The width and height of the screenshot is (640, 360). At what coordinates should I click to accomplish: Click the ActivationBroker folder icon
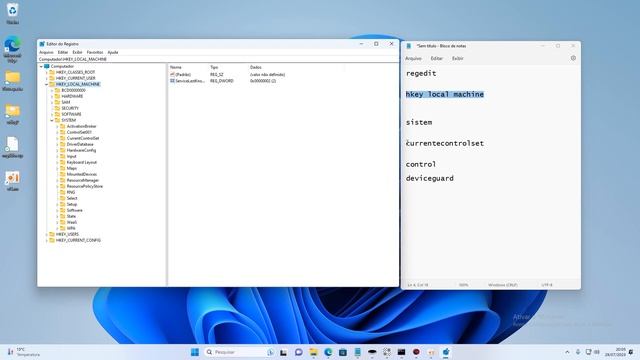[62, 126]
